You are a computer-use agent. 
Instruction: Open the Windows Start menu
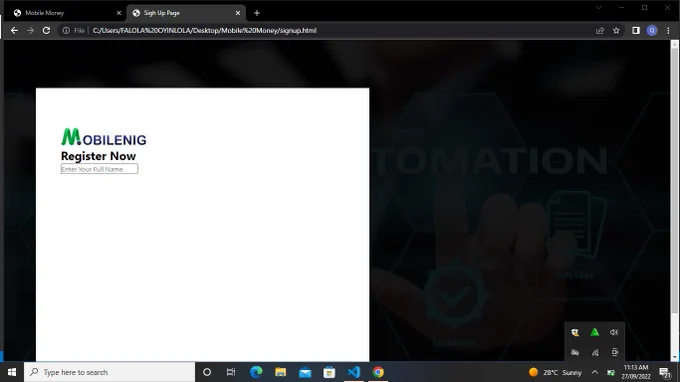(x=12, y=372)
